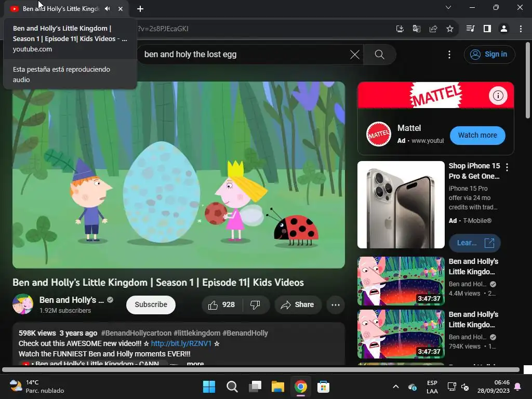The width and height of the screenshot is (532, 399).
Task: Open the Chrome three-dot menu
Action: tap(521, 29)
